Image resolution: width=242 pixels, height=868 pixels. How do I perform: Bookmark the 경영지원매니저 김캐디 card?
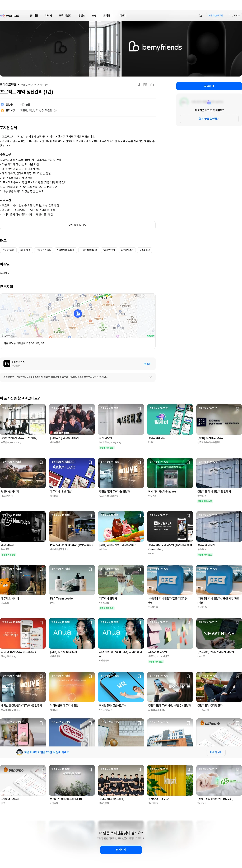188,409
